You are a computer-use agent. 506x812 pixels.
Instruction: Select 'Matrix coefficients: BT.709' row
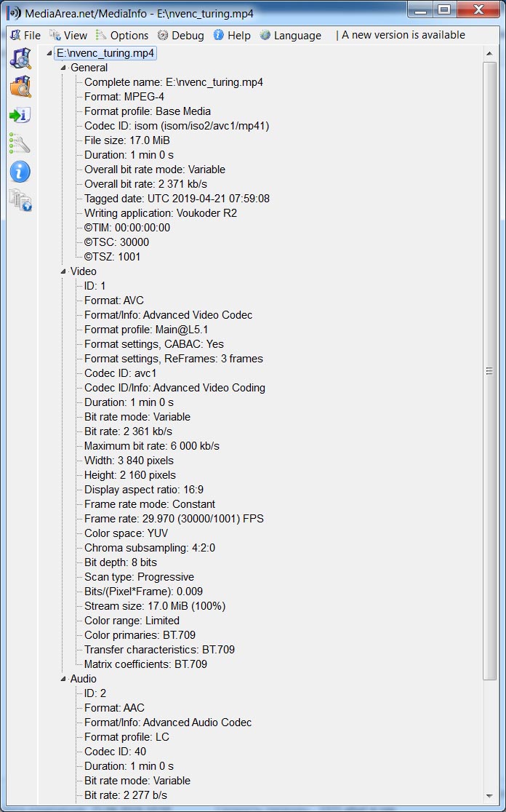click(x=146, y=664)
